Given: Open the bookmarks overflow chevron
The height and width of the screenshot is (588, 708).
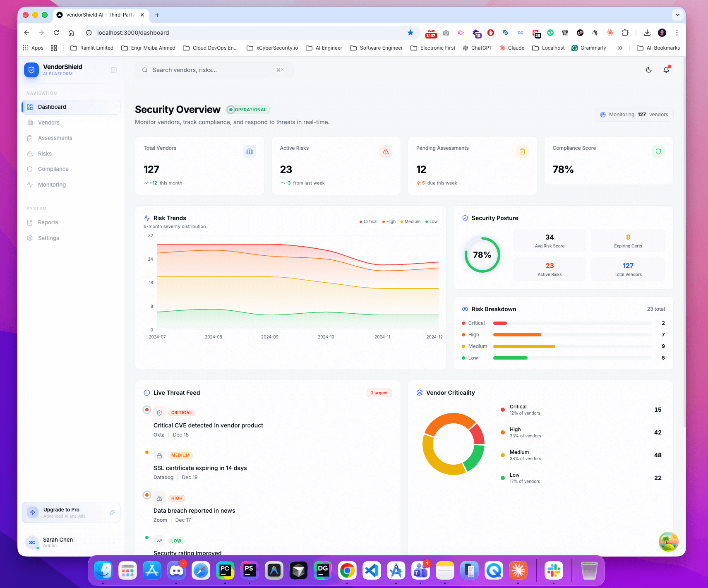Looking at the screenshot, I should [x=620, y=48].
